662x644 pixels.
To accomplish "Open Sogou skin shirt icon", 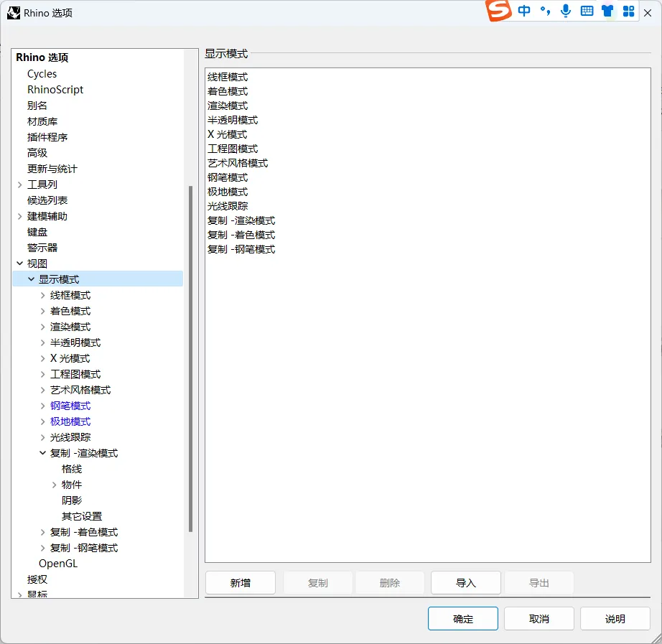I will 607,11.
